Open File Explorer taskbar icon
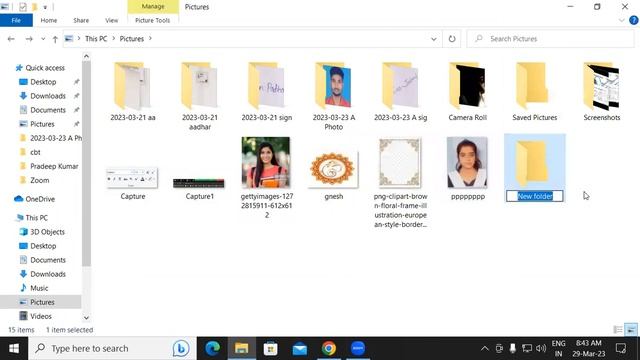 [x=241, y=348]
